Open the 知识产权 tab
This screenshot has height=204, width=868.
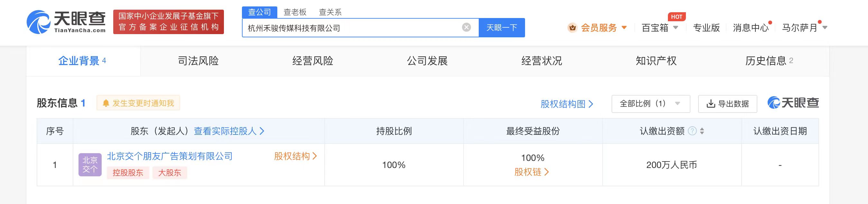pos(656,61)
